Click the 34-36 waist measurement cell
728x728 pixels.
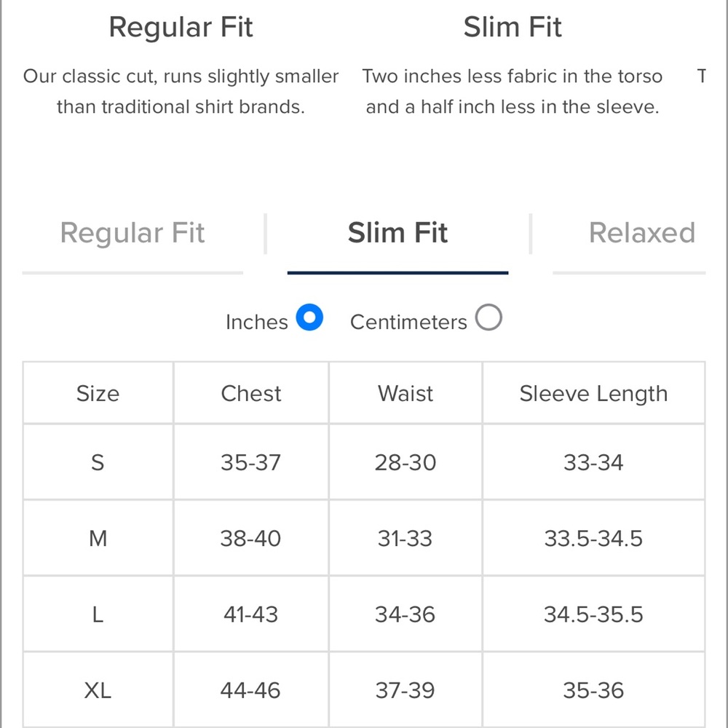pos(405,614)
